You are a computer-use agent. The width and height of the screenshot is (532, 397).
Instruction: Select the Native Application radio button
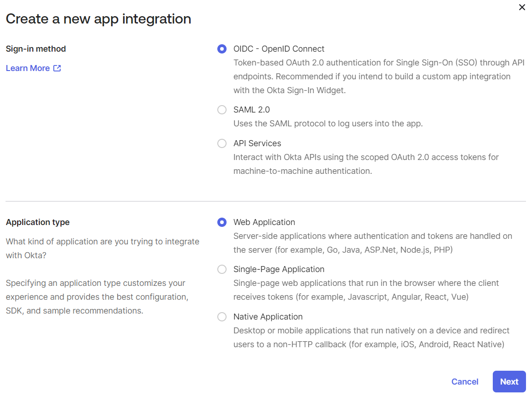222,317
